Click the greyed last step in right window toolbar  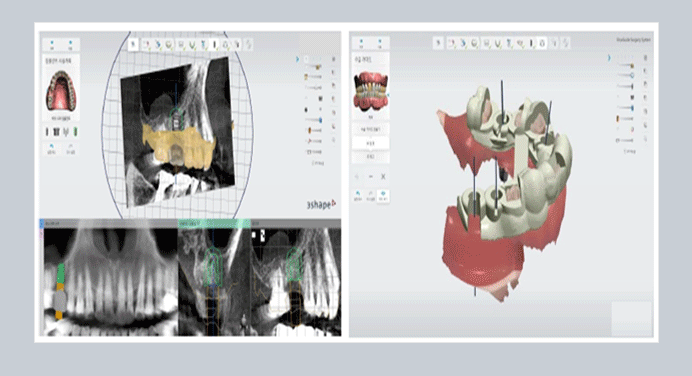coord(565,43)
